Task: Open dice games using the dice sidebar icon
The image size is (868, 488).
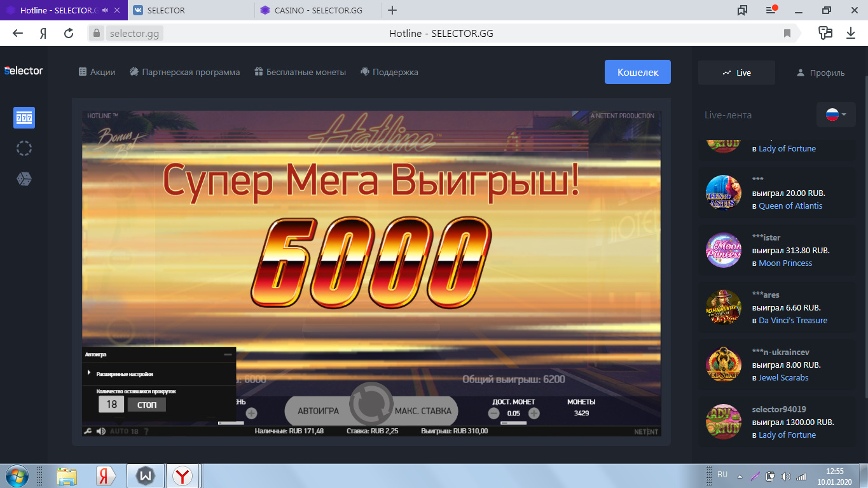Action: (24, 178)
